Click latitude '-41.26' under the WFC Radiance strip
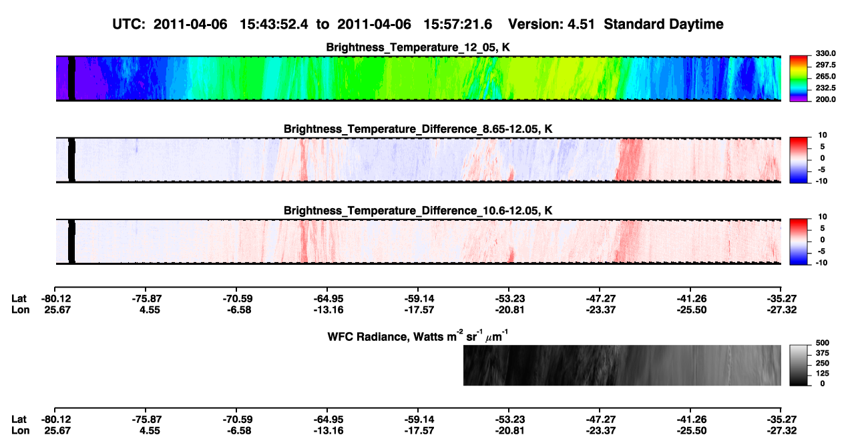This screenshot has height=445, width=868. (x=691, y=420)
